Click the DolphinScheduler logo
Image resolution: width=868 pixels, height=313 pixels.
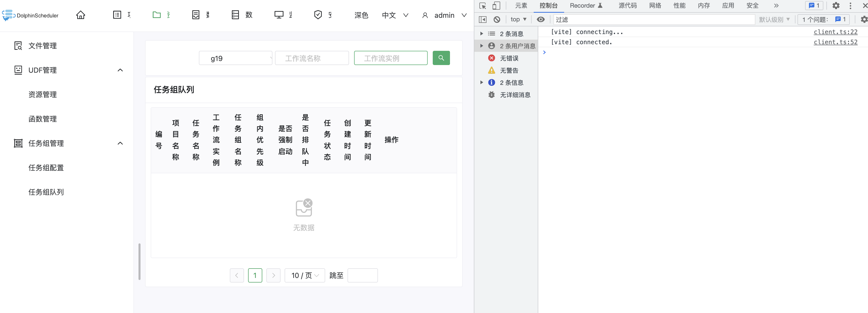coord(30,15)
